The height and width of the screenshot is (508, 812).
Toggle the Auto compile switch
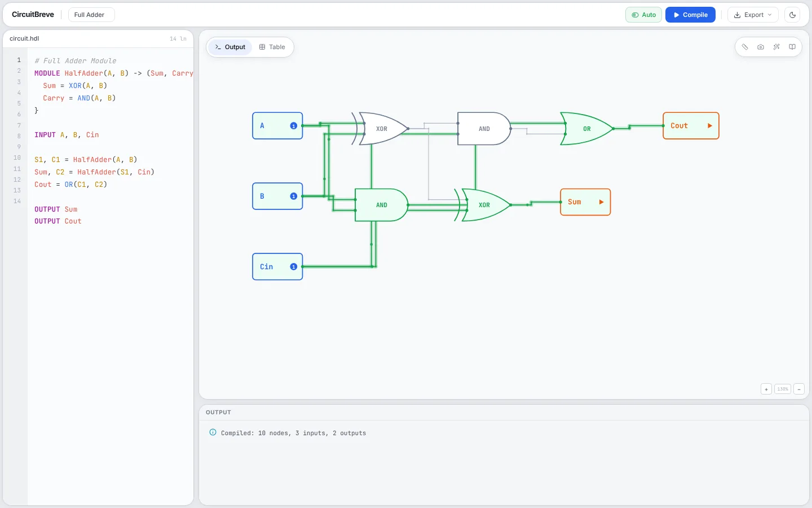pyautogui.click(x=643, y=15)
